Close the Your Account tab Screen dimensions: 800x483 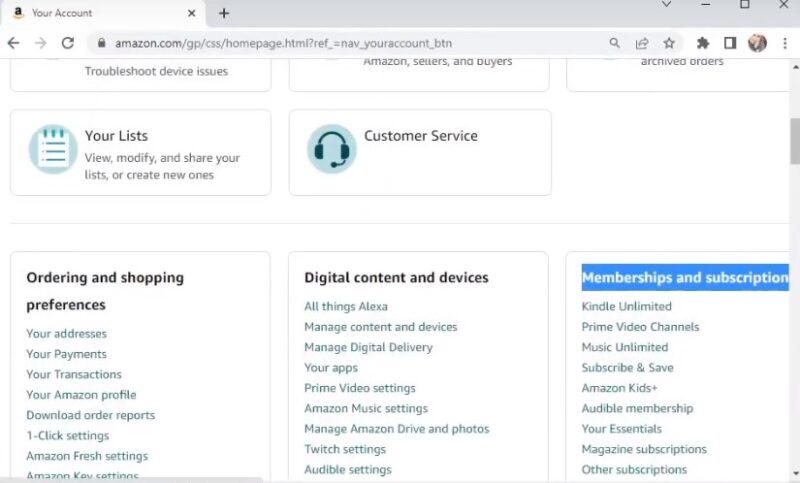point(191,13)
